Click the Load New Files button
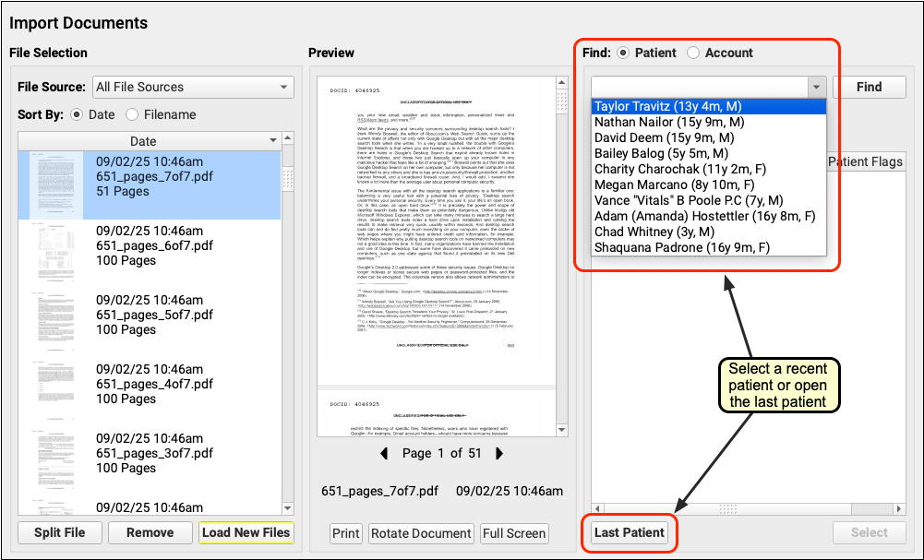This screenshot has width=924, height=560. [x=246, y=533]
